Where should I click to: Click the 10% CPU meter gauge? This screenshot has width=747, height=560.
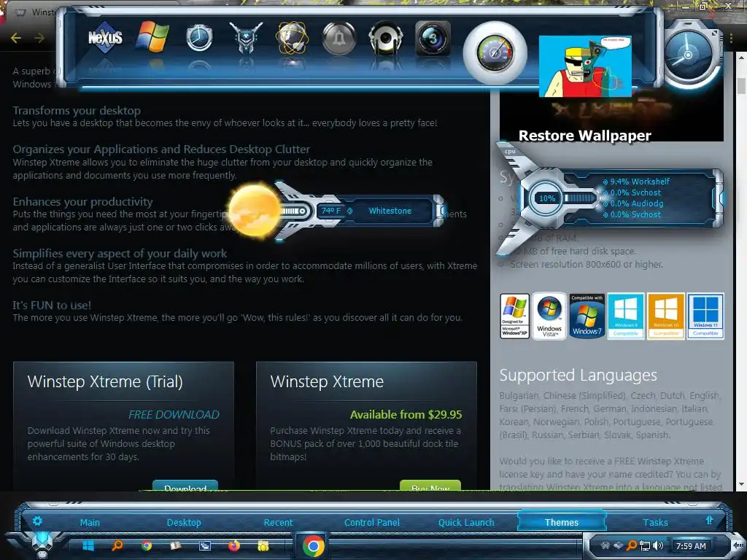click(x=547, y=198)
